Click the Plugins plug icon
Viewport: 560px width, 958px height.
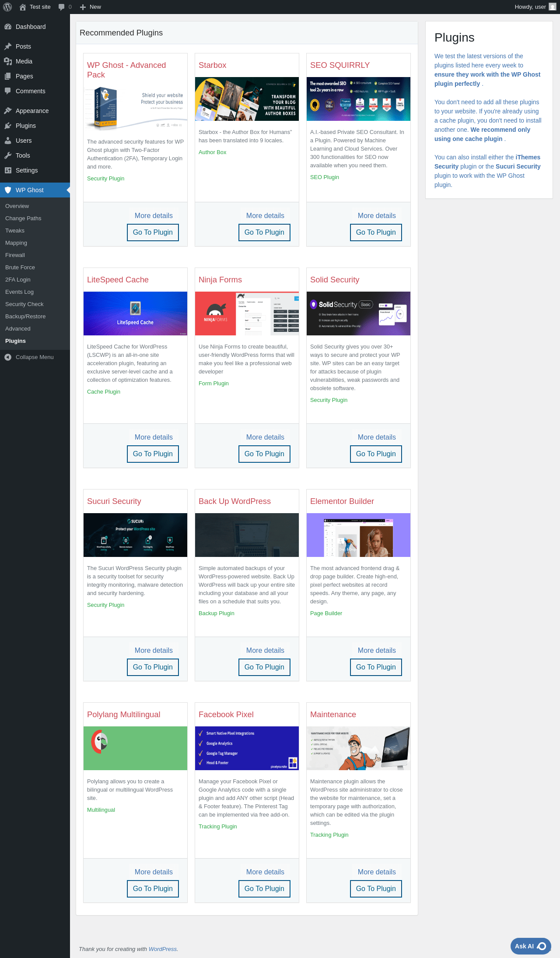(x=8, y=126)
